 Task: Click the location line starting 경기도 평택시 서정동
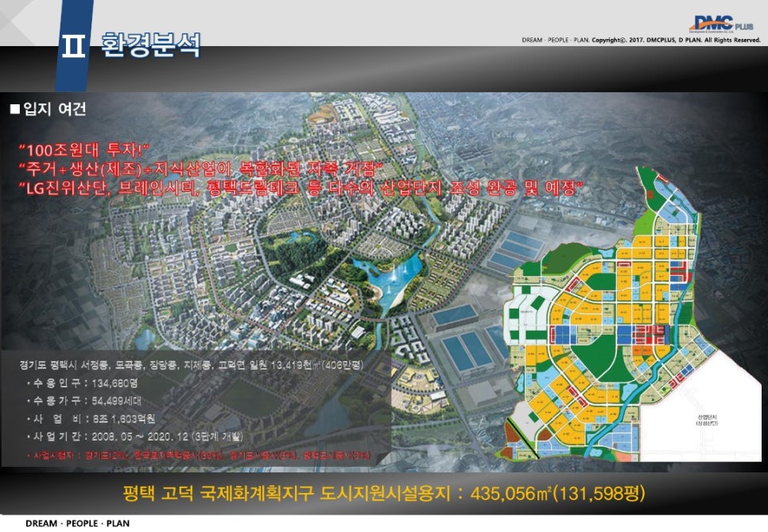point(192,366)
